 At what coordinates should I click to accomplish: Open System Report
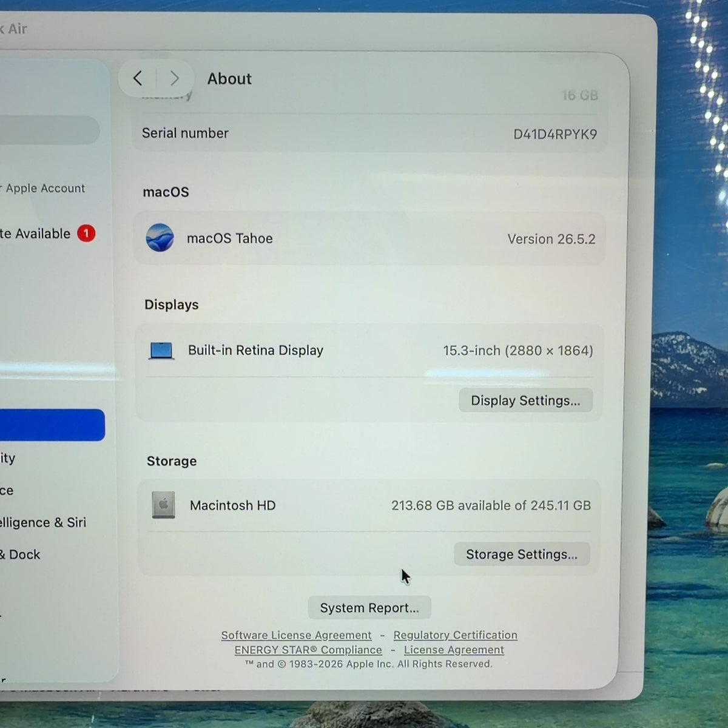tap(369, 608)
